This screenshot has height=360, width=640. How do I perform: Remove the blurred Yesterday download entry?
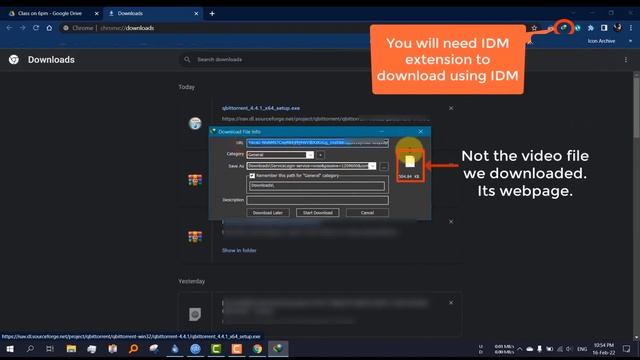pyautogui.click(x=451, y=303)
